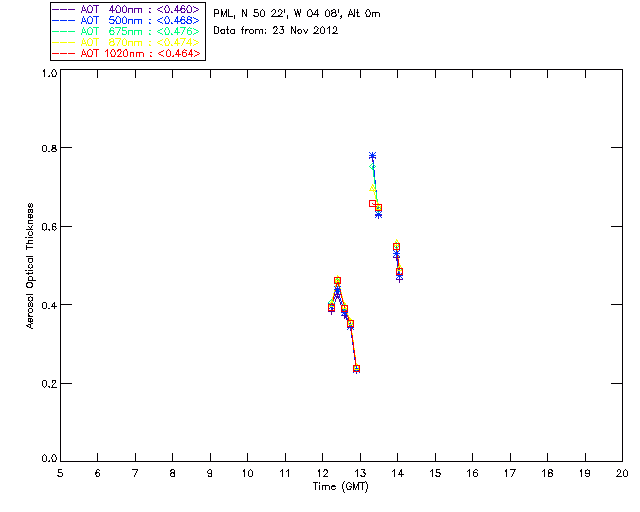This screenshot has width=640, height=512.
Task: Click the x-axis tick label 13
Action: pyautogui.click(x=360, y=473)
